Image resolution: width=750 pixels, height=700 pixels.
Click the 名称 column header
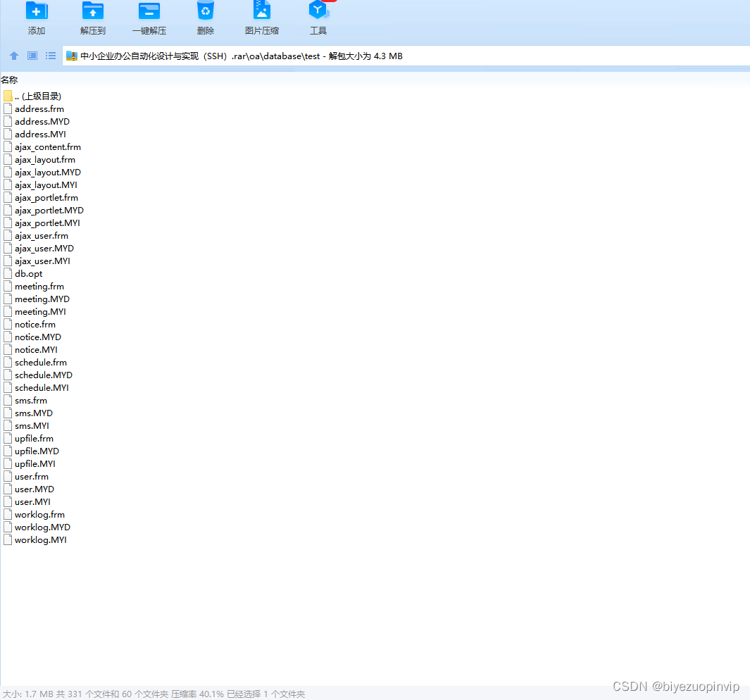pos(9,80)
